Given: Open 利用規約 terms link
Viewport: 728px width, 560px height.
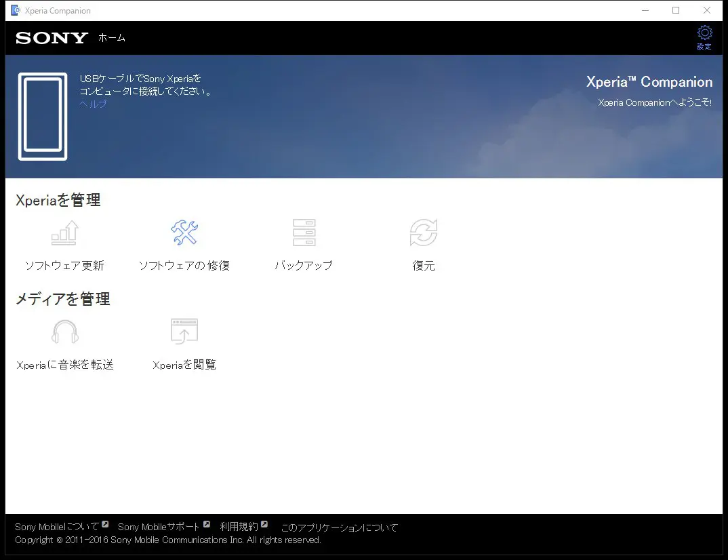Looking at the screenshot, I should click(x=239, y=527).
